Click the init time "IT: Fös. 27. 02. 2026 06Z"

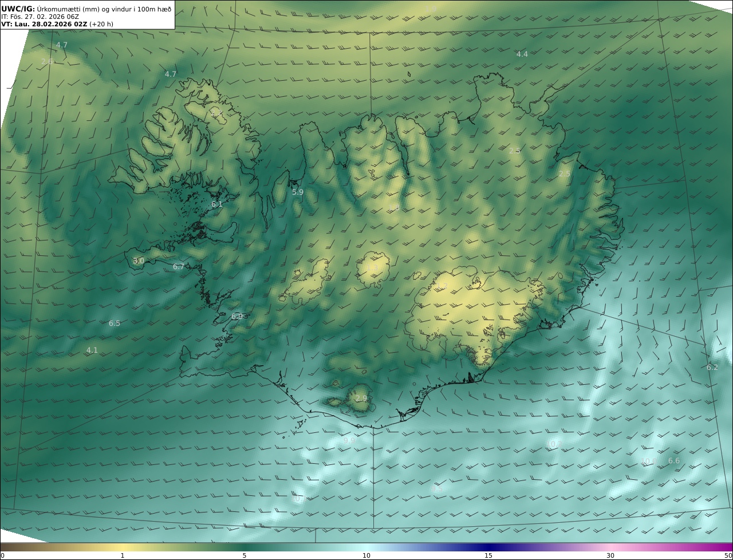tap(40, 17)
